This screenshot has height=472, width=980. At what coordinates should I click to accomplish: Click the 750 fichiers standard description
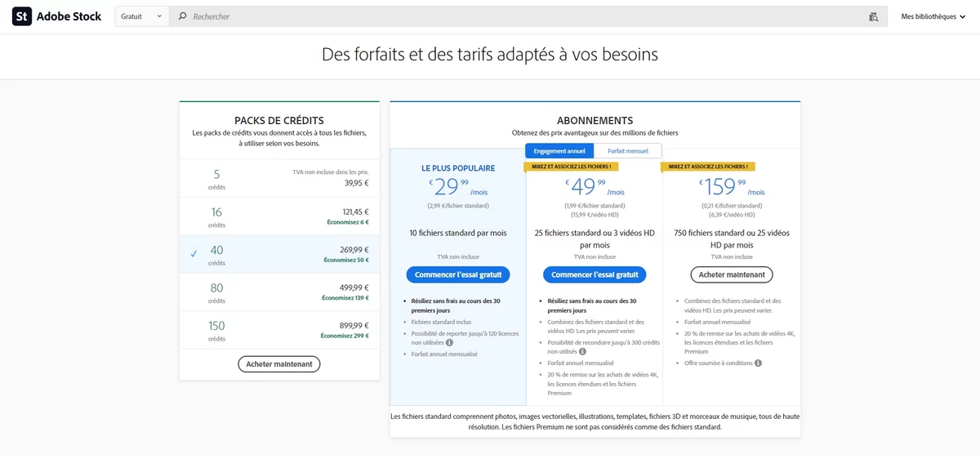732,238
